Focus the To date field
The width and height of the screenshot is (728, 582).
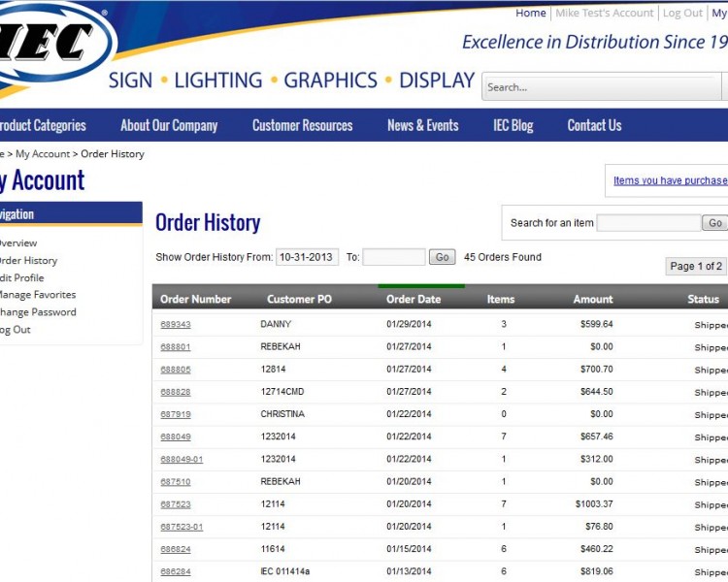(394, 257)
